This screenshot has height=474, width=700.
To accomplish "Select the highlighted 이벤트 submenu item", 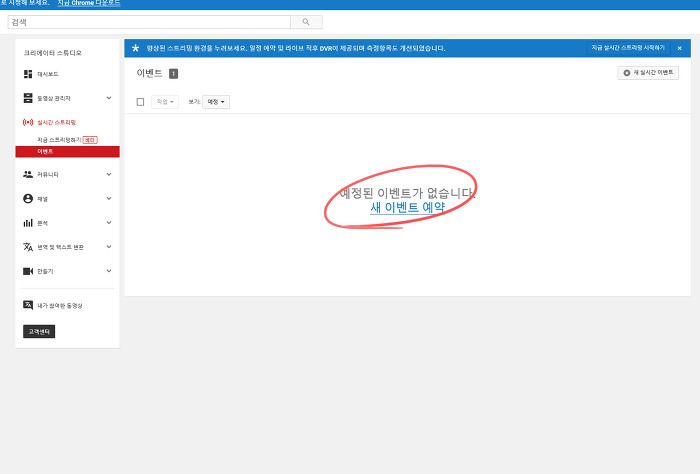I will 67,152.
